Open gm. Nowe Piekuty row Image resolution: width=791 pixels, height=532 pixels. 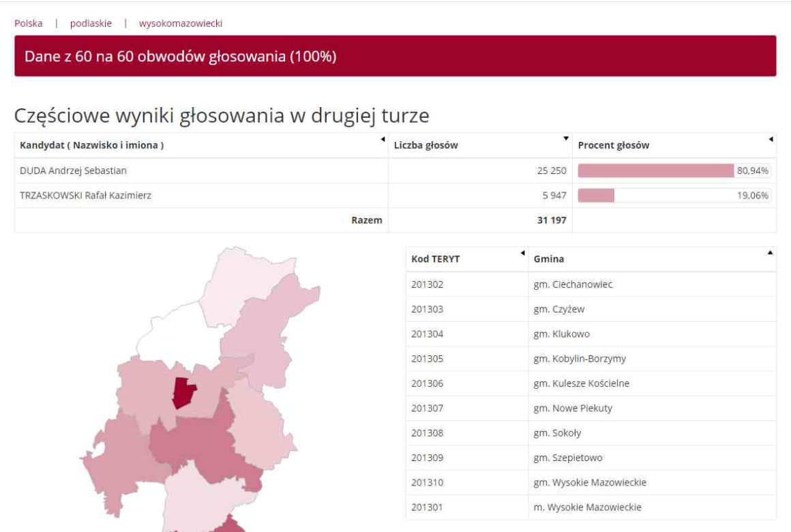point(591,408)
